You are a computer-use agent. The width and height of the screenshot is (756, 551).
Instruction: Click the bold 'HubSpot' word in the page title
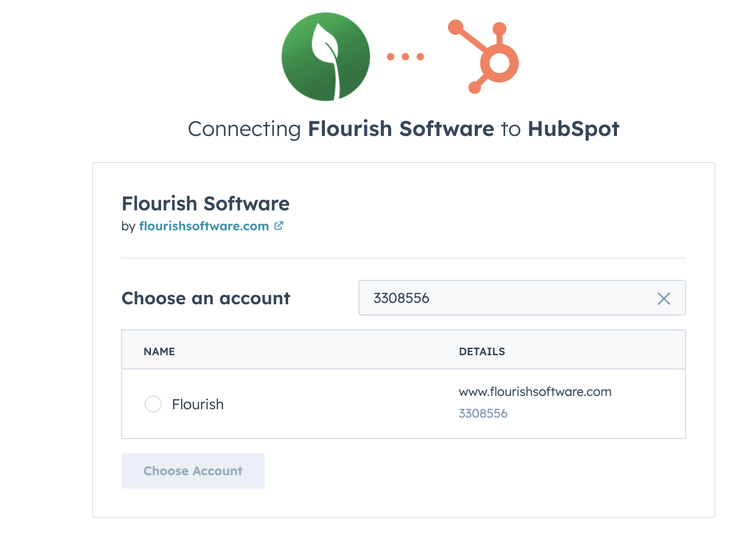[x=573, y=129]
